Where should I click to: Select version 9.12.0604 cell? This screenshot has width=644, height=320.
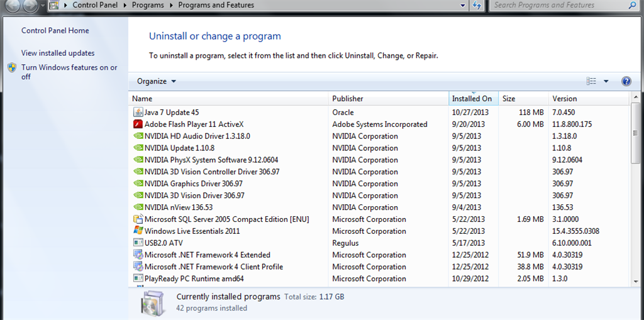567,160
